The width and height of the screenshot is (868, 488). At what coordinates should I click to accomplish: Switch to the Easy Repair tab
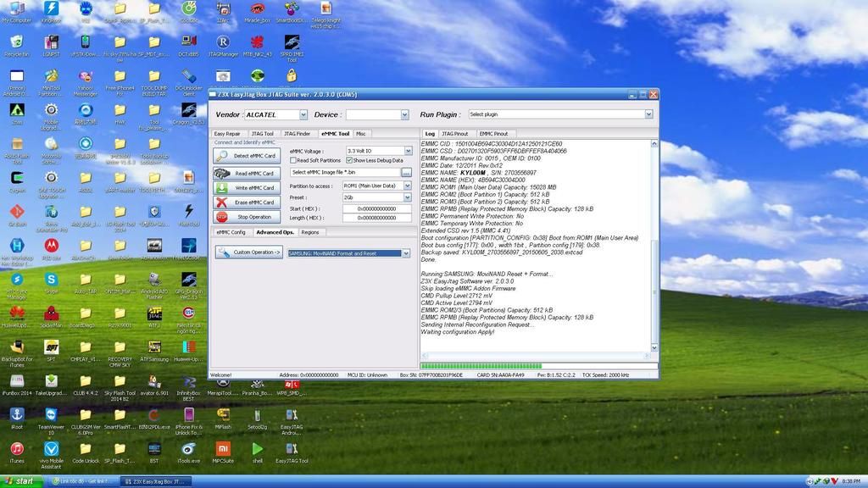tap(227, 134)
